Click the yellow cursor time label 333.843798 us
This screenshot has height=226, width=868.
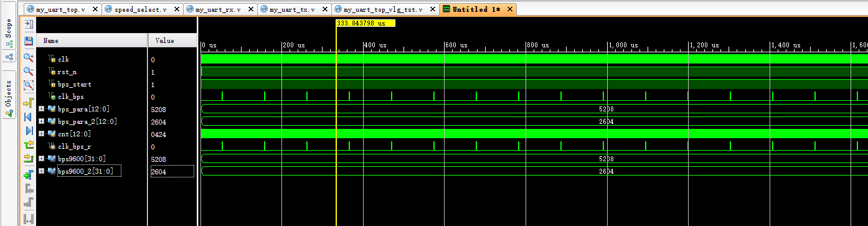365,23
